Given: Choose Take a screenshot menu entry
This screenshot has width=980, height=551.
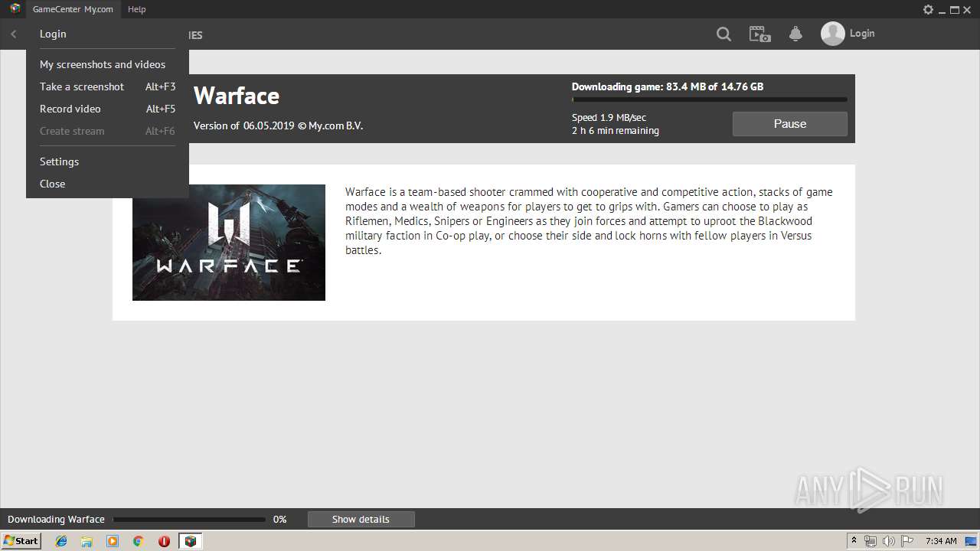Looking at the screenshot, I should 107,86.
